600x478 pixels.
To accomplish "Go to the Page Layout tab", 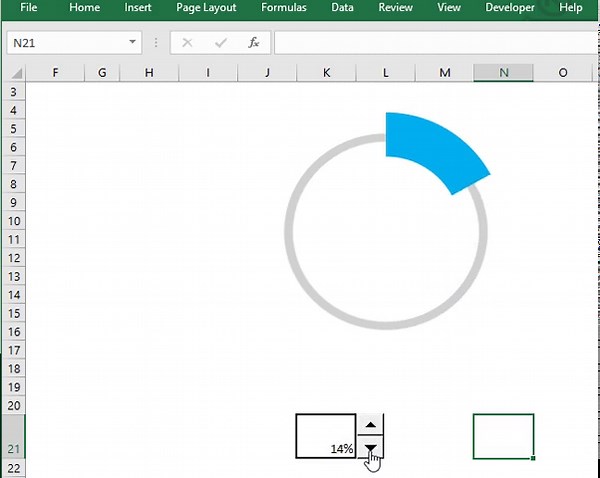I will (206, 8).
